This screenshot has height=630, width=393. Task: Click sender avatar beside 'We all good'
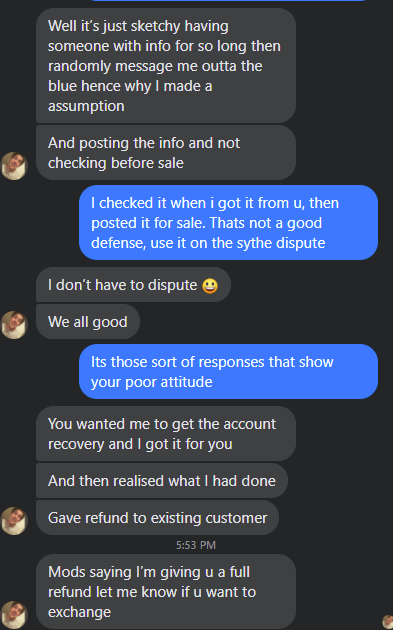point(14,325)
